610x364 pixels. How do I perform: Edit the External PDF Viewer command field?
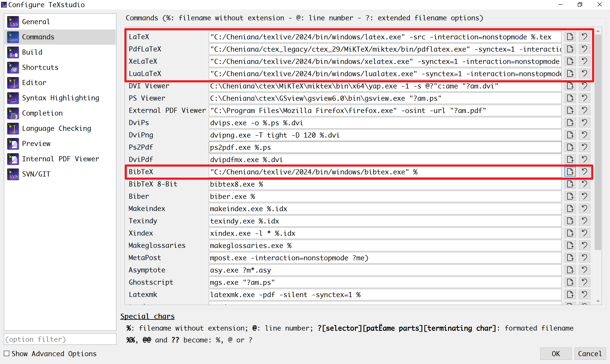pyautogui.click(x=385, y=110)
